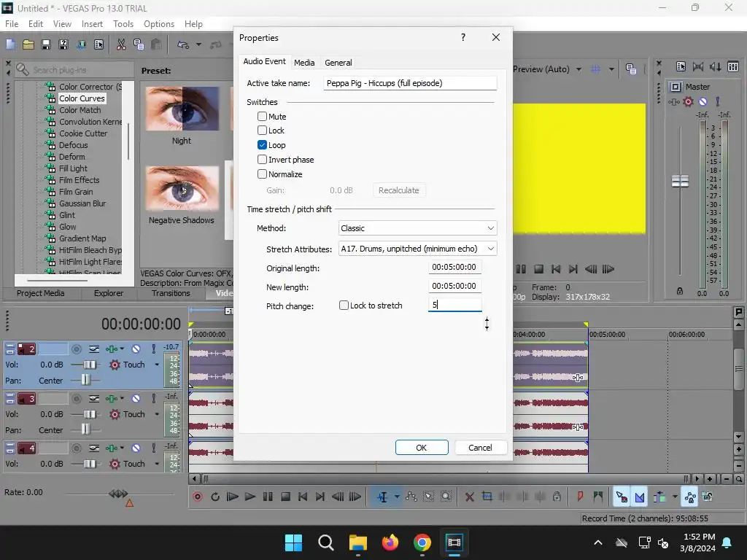This screenshot has height=560, width=747.
Task: Click the Properties dialog help question mark
Action: coord(463,37)
